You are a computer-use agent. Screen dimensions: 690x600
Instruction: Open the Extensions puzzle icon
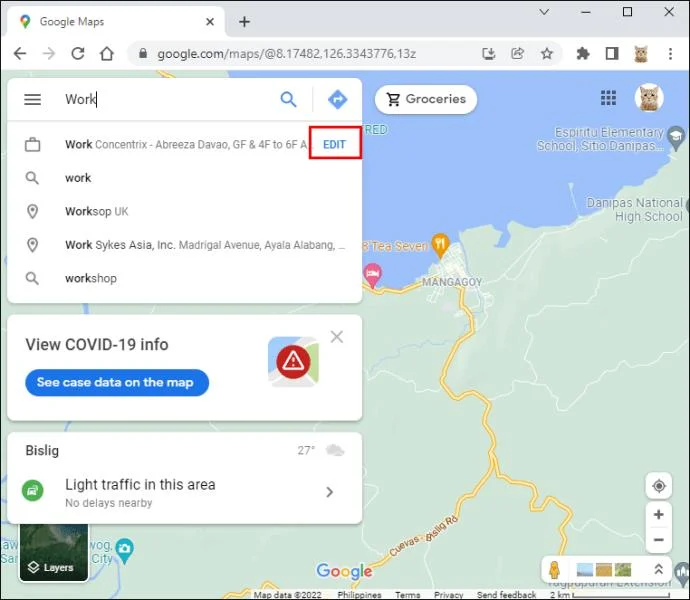pos(583,54)
